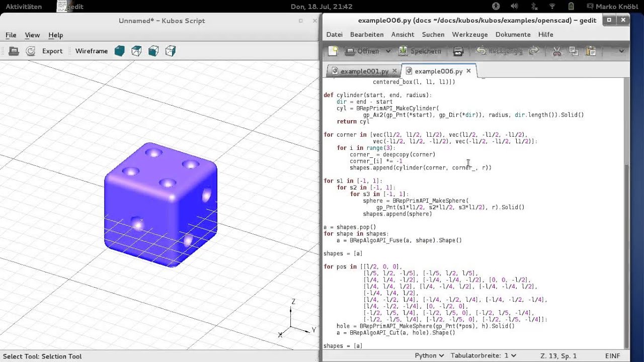Open the accessibility icon in top bar
This screenshot has width=644, height=362.
[x=496, y=7]
